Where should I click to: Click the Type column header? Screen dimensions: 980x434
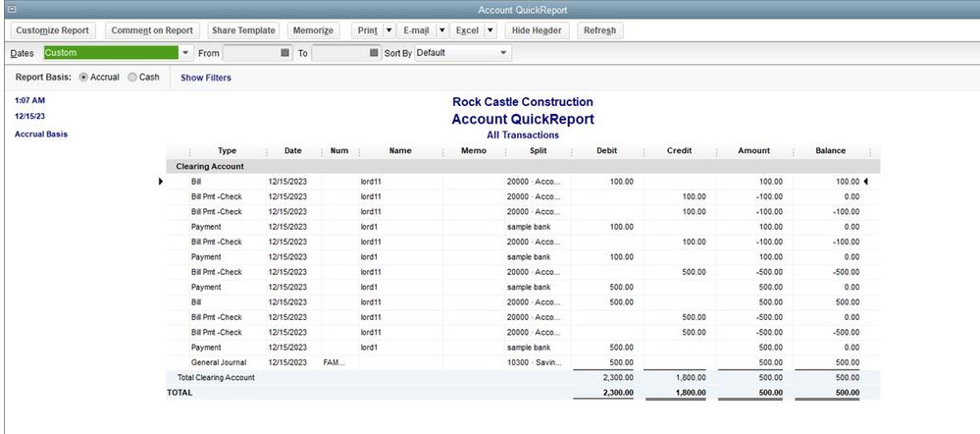(227, 150)
